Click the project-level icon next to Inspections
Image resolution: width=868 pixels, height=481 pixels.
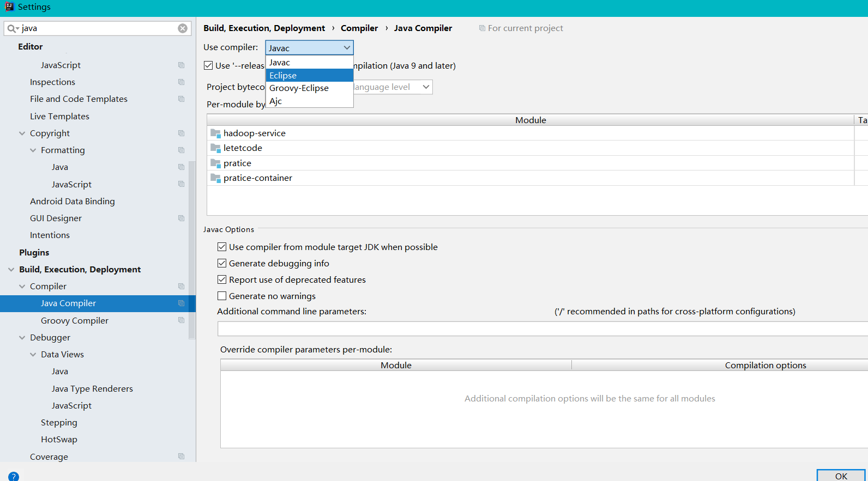pyautogui.click(x=181, y=82)
